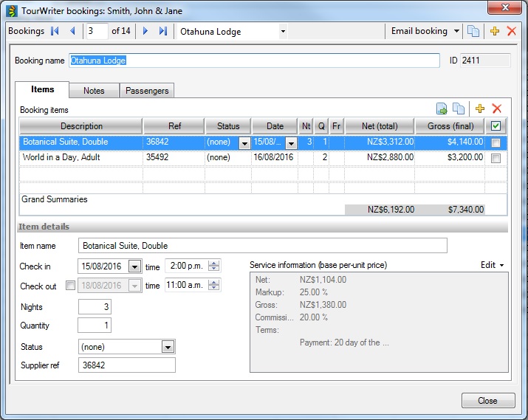Go to the previous booking record

[72, 31]
